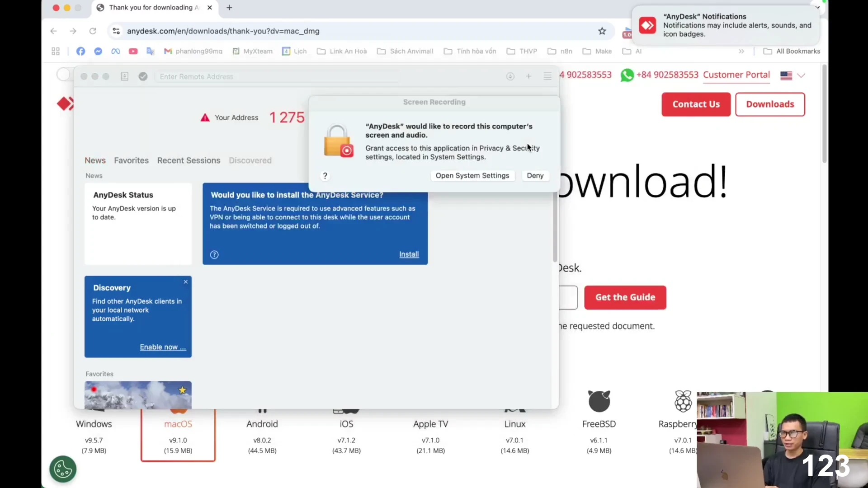Open Facebook bookmark icon
This screenshot has width=868, height=488.
tap(80, 51)
